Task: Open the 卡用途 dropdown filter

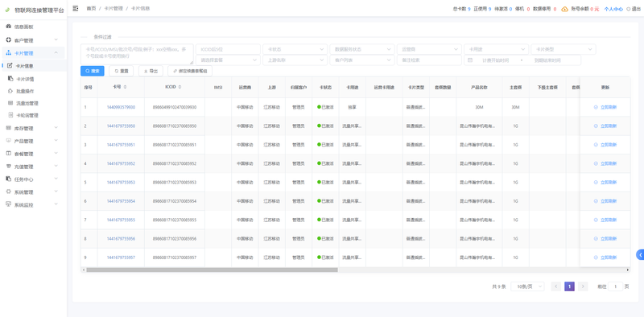Action: pos(496,49)
